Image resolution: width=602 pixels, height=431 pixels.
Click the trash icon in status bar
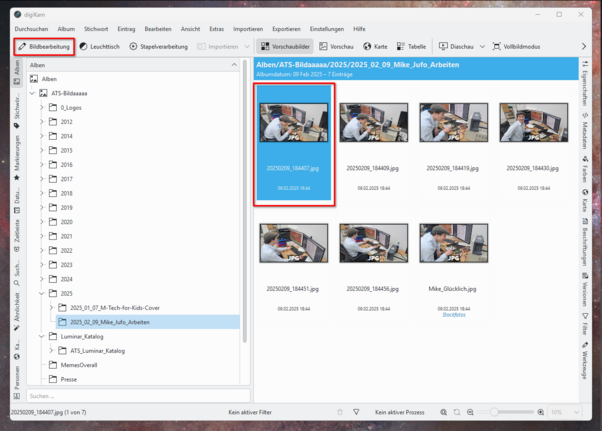(x=340, y=412)
